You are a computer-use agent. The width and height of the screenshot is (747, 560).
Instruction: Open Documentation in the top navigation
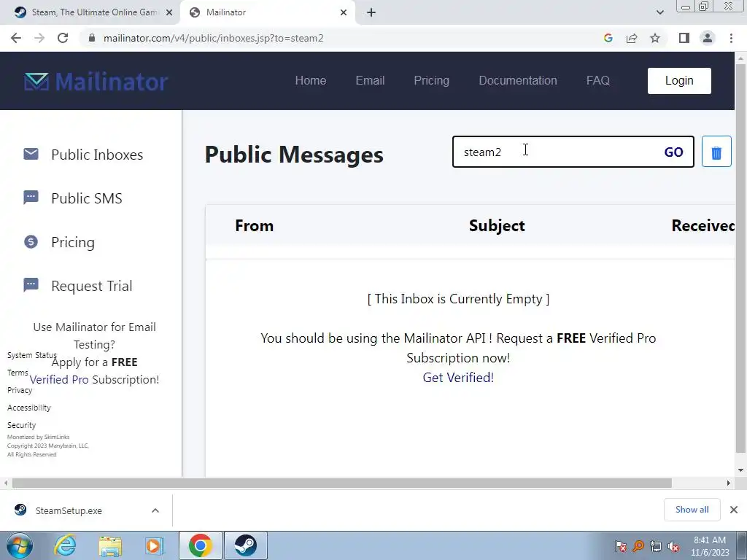518,80
